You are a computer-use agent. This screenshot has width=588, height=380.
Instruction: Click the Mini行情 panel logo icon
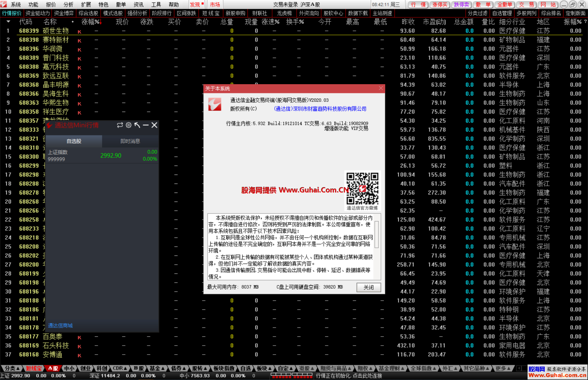50,125
